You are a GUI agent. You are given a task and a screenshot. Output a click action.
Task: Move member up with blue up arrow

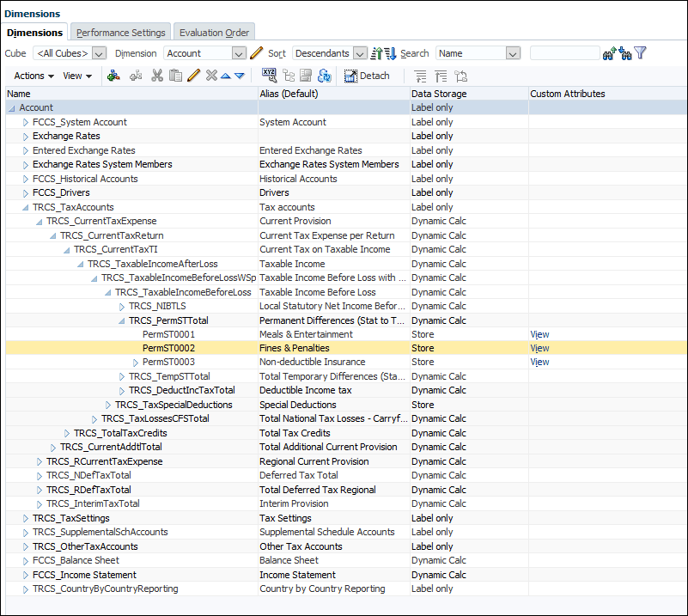point(226,76)
